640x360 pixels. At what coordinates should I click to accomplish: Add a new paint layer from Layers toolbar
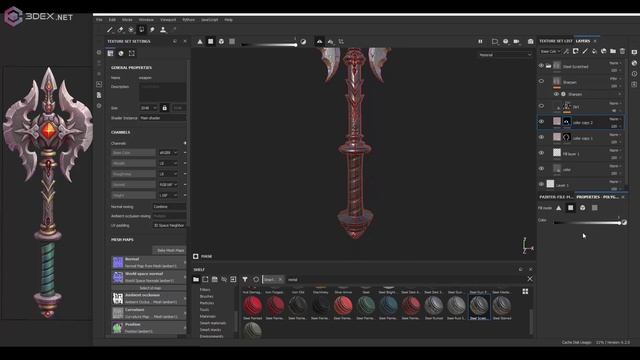click(585, 51)
